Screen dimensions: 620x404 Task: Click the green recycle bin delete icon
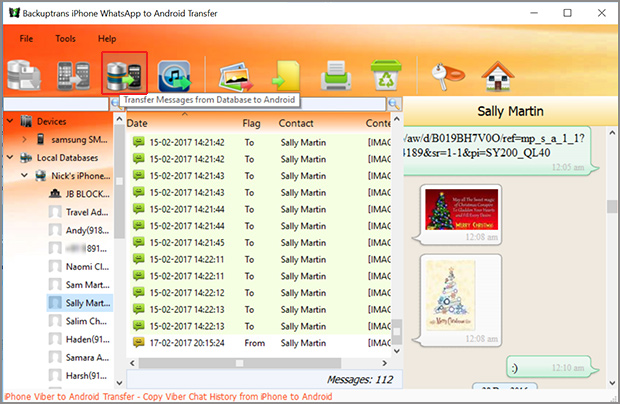click(x=386, y=75)
